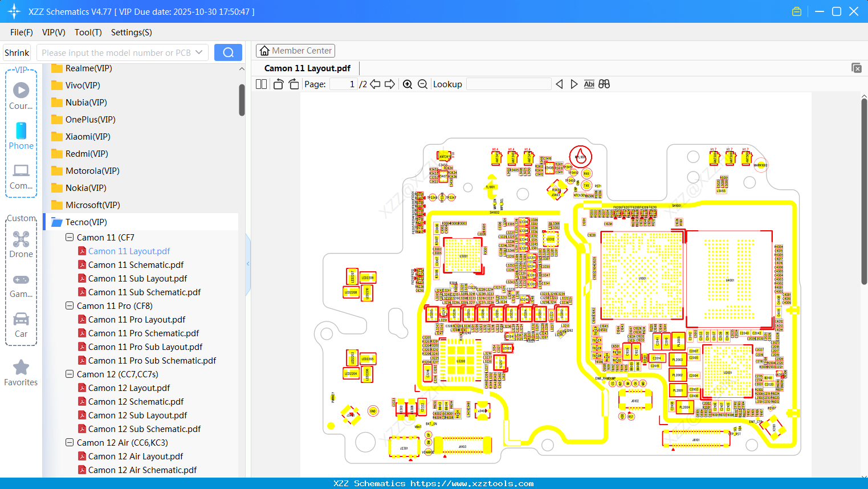Open the Car category
Viewport: 868px width, 489px height.
[21, 324]
